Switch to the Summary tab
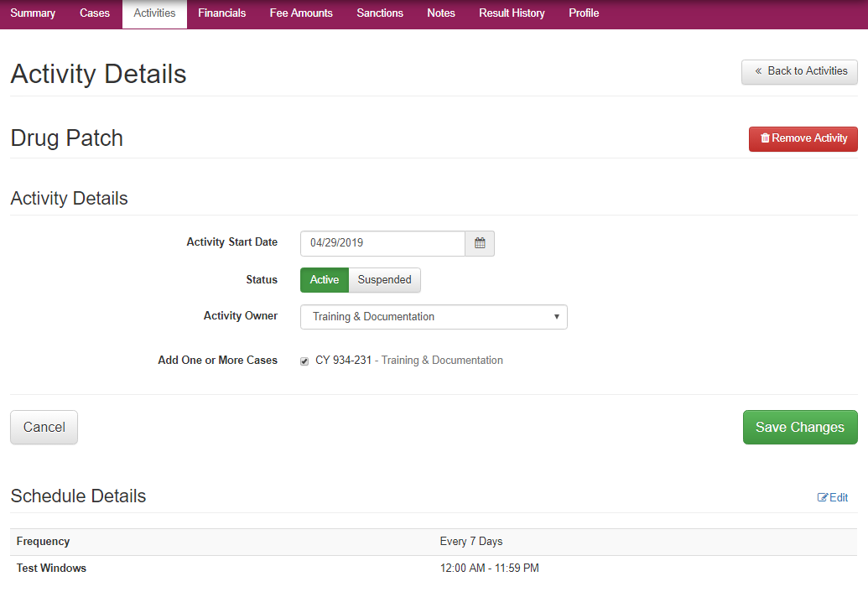Image resolution: width=868 pixels, height=592 pixels. [33, 13]
